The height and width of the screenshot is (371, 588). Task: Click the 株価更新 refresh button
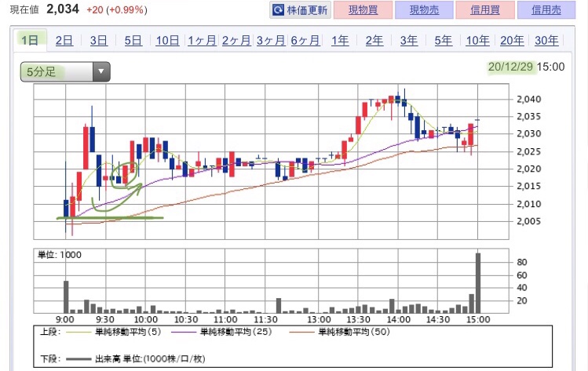(x=300, y=9)
